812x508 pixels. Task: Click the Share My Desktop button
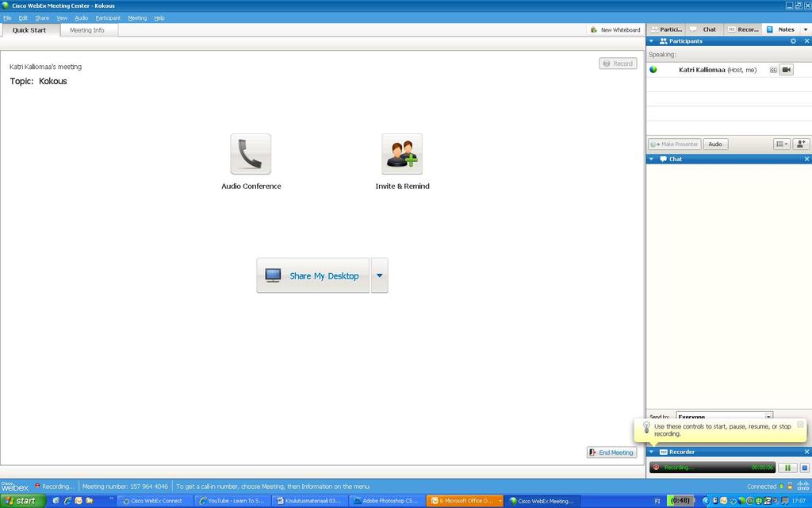312,275
